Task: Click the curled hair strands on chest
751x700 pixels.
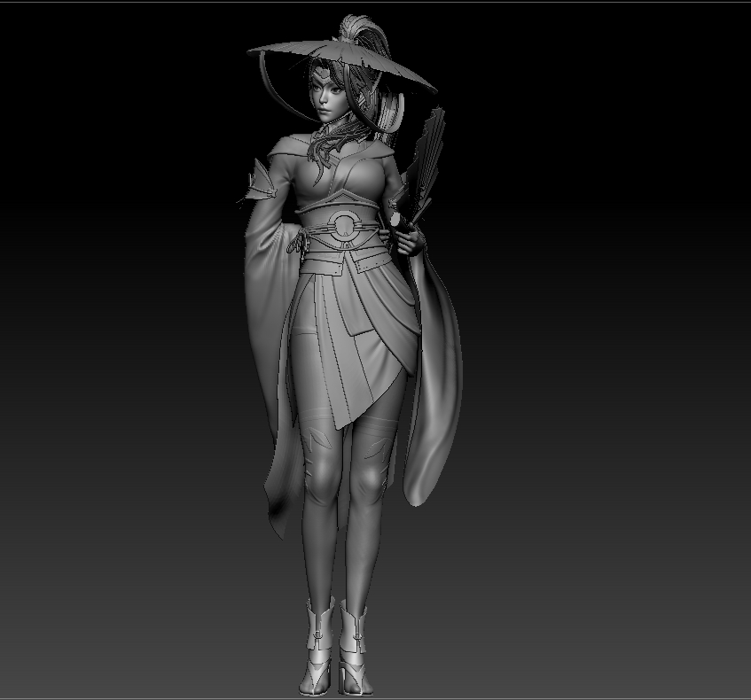Action: click(x=326, y=146)
